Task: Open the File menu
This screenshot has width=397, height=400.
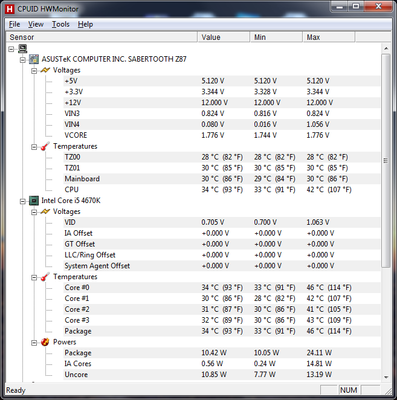Action: pos(14,24)
